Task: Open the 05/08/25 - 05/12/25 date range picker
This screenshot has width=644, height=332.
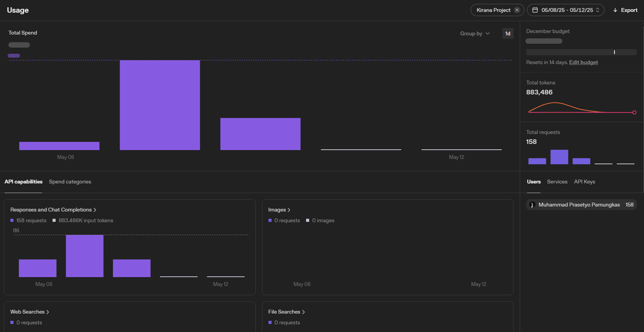Action: click(x=566, y=10)
